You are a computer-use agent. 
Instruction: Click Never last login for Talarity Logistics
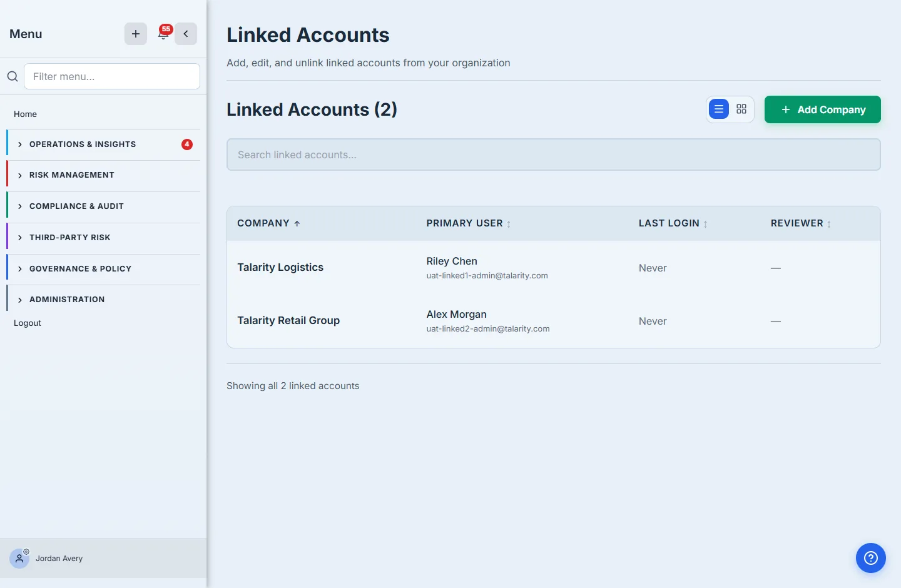[x=653, y=268]
